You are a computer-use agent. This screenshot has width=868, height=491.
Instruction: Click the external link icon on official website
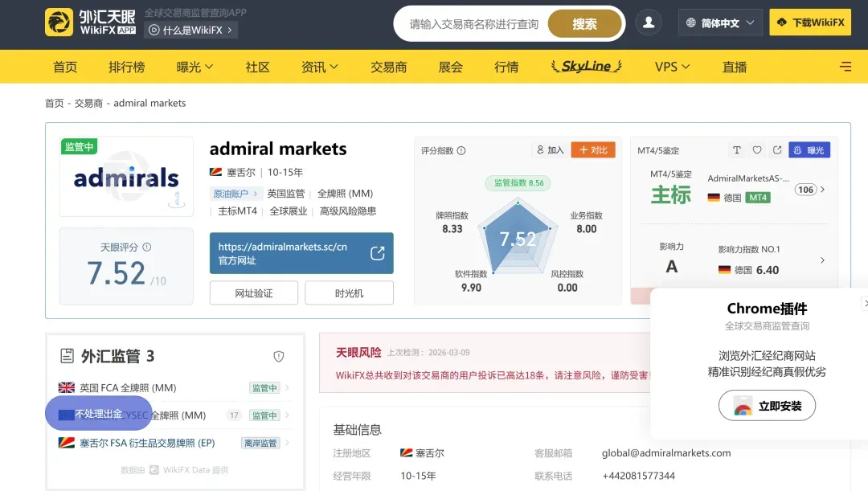coord(378,253)
